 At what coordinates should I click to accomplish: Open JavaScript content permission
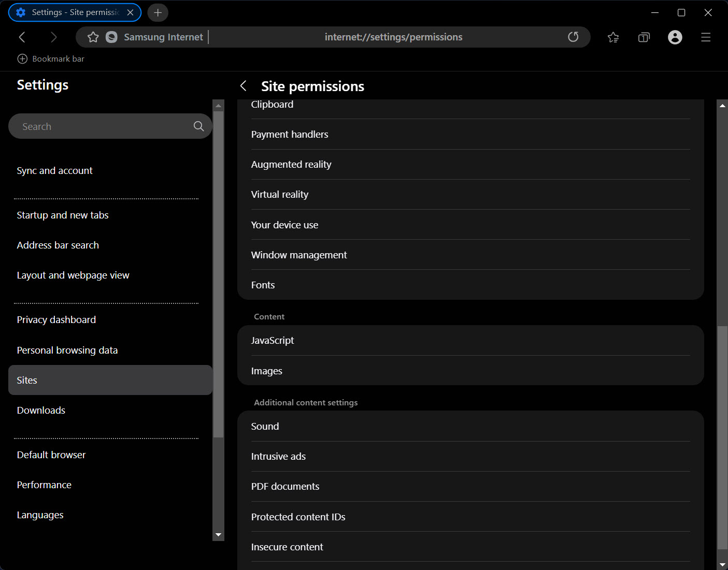tap(273, 341)
